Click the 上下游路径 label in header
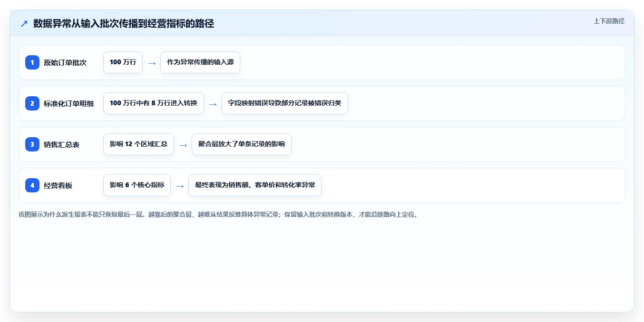The image size is (644, 322). click(609, 21)
